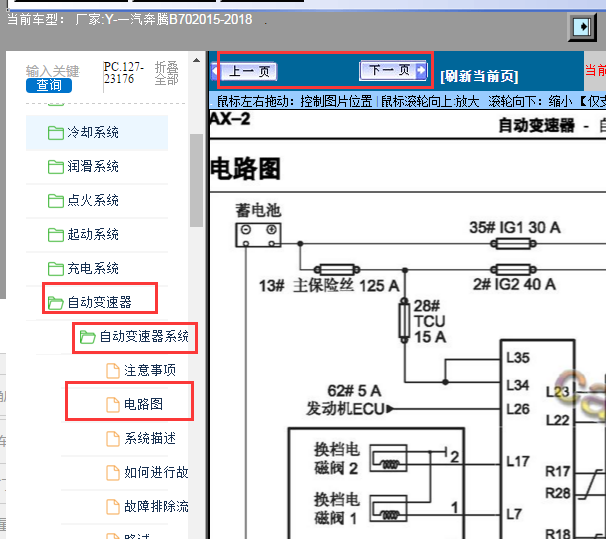Click the document icon beside 注意事项

coord(113,371)
